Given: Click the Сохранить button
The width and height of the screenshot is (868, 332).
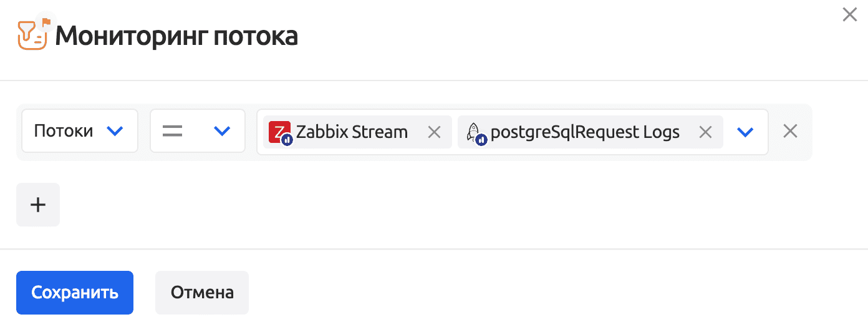Looking at the screenshot, I should pyautogui.click(x=75, y=292).
